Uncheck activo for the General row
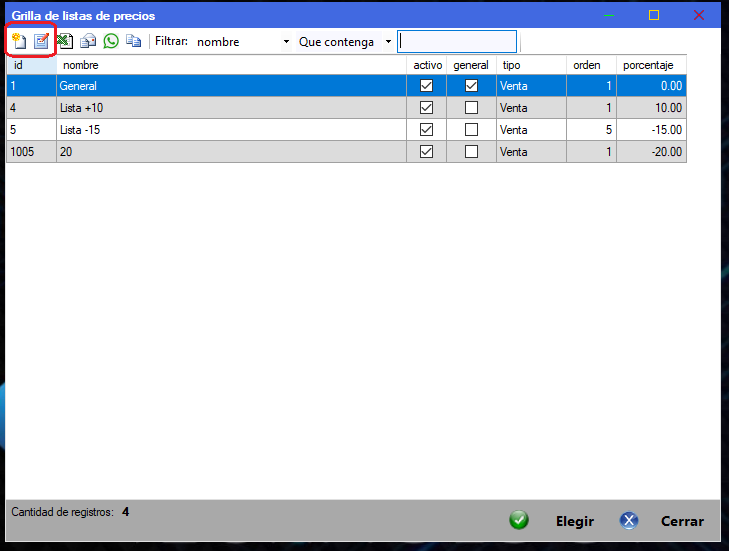The image size is (729, 551). (426, 86)
